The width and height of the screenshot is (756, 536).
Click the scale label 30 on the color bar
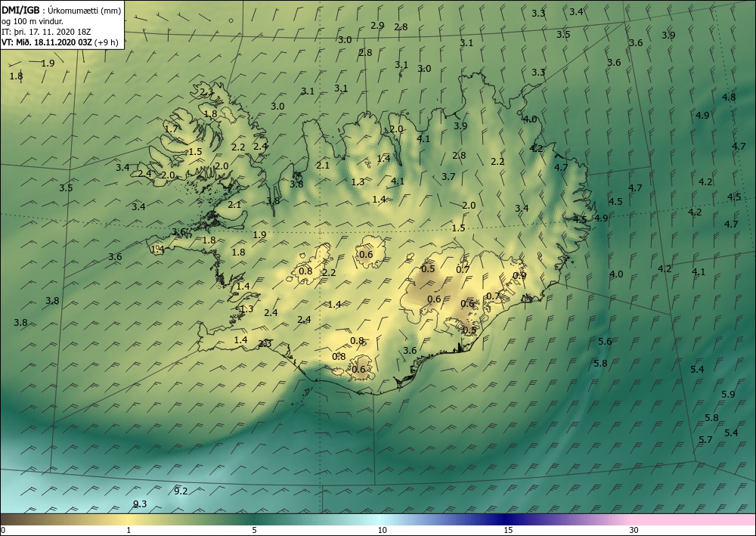click(x=634, y=531)
